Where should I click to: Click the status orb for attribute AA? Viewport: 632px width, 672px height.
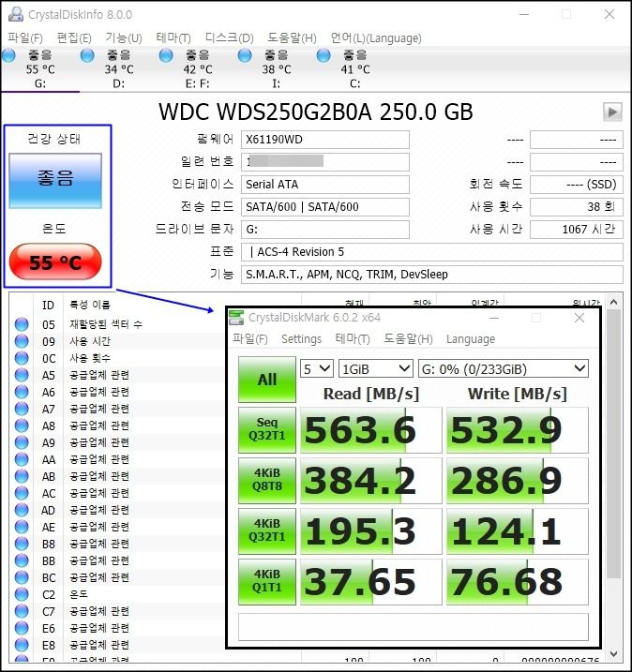[x=22, y=459]
